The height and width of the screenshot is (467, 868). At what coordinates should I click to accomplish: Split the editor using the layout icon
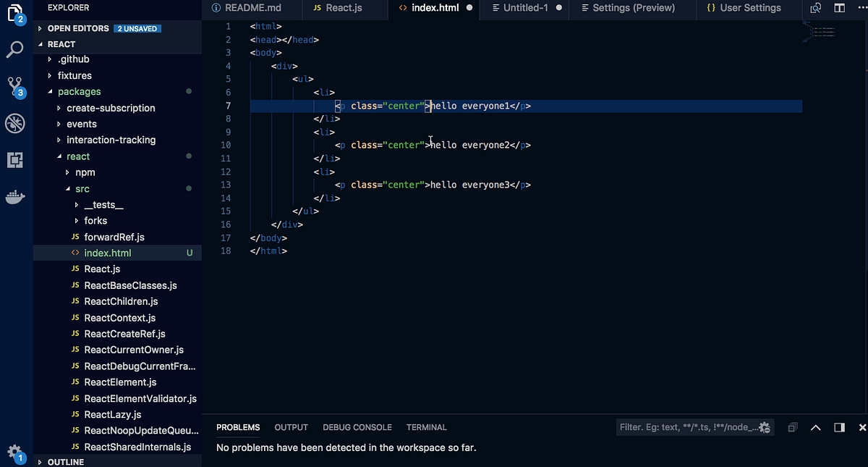click(x=840, y=7)
